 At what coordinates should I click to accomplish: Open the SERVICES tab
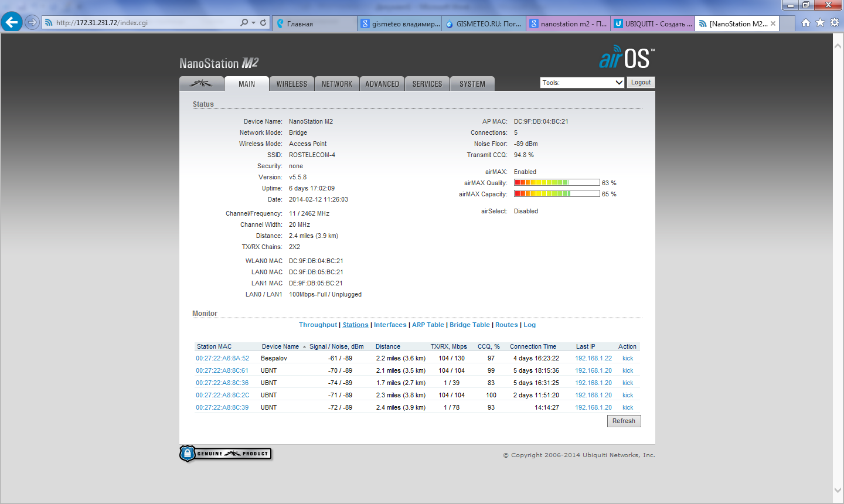tap(427, 84)
